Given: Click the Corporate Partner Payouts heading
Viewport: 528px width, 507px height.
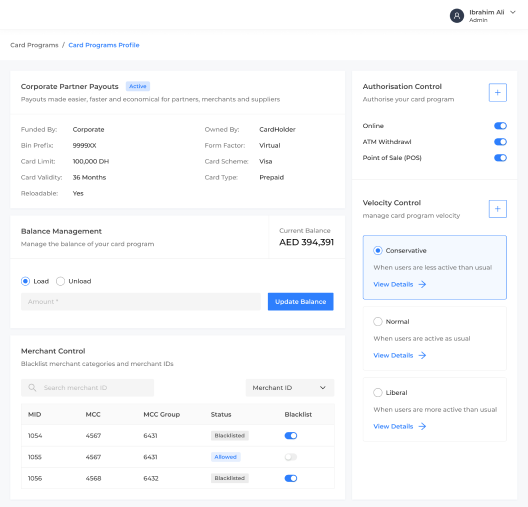Looking at the screenshot, I should [70, 87].
